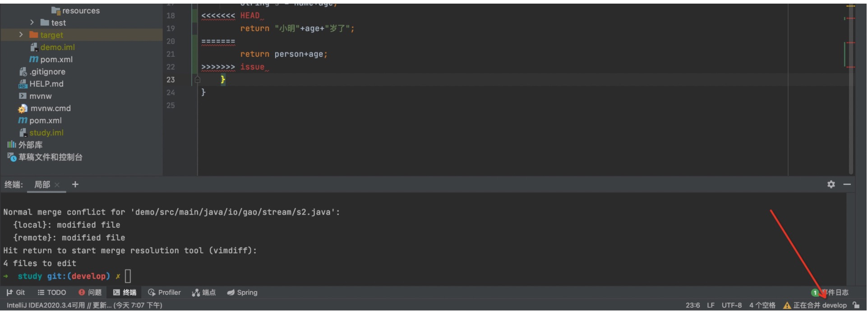Open the Spring tool window

pyautogui.click(x=242, y=293)
